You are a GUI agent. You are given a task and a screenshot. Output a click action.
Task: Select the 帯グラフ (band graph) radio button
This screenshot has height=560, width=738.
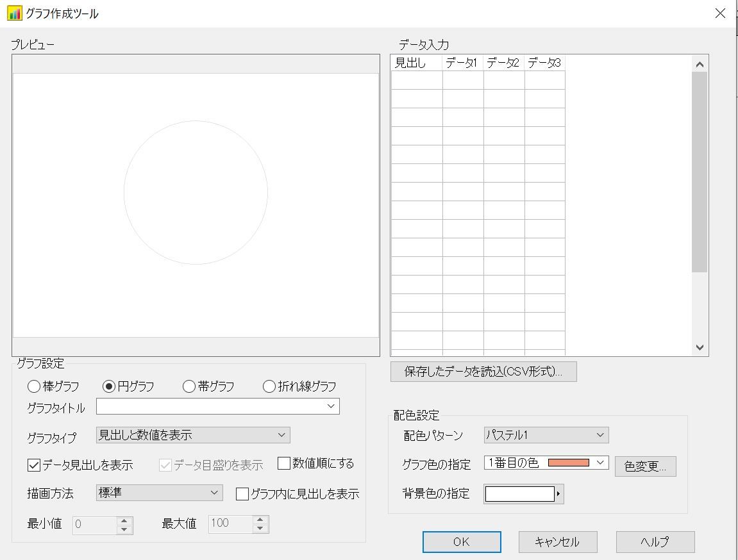point(189,386)
